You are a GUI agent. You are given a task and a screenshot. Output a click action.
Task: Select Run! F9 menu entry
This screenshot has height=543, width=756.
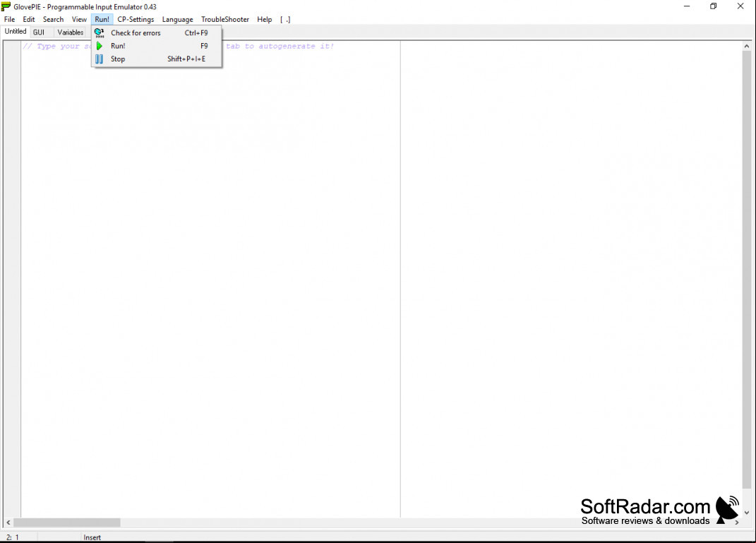coord(157,46)
